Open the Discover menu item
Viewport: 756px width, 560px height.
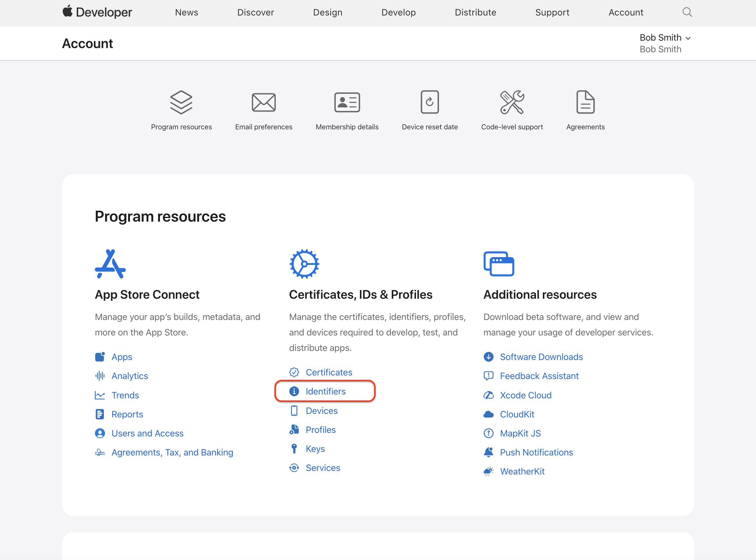(x=255, y=12)
